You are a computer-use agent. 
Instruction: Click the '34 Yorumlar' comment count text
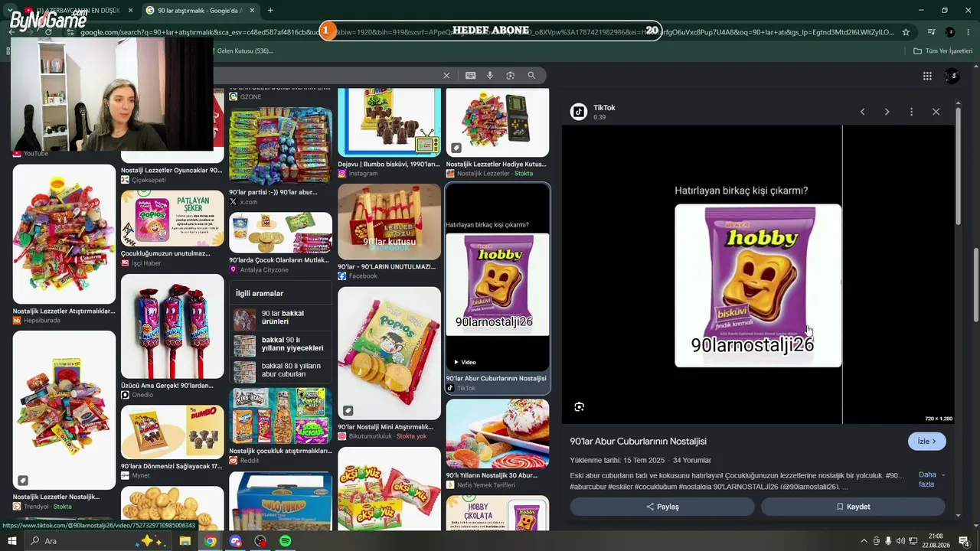click(x=692, y=461)
